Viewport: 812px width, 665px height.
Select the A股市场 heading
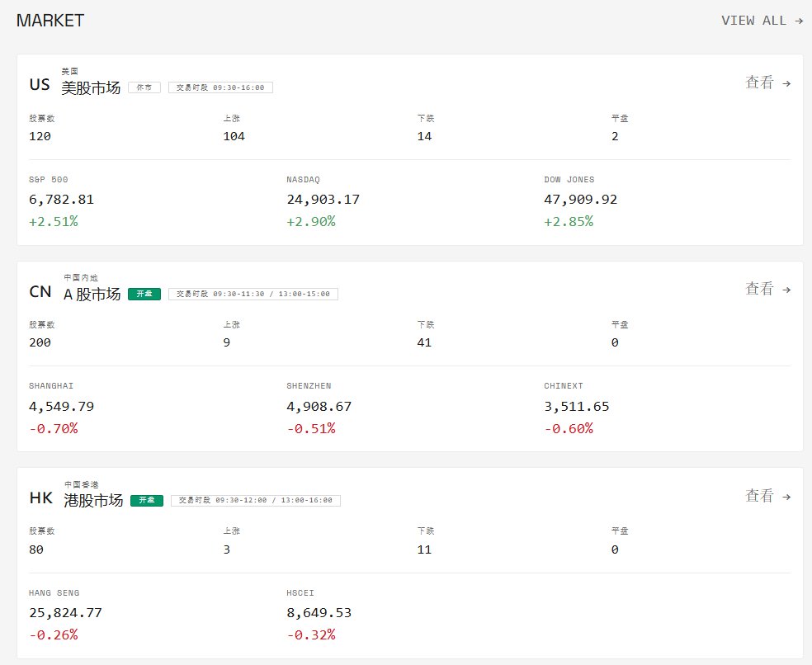click(92, 294)
